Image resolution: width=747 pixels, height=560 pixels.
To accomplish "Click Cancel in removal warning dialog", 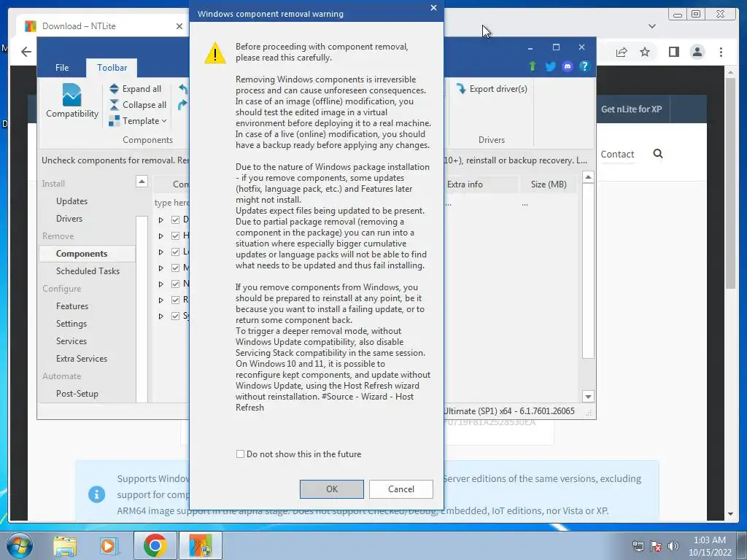I will [401, 489].
